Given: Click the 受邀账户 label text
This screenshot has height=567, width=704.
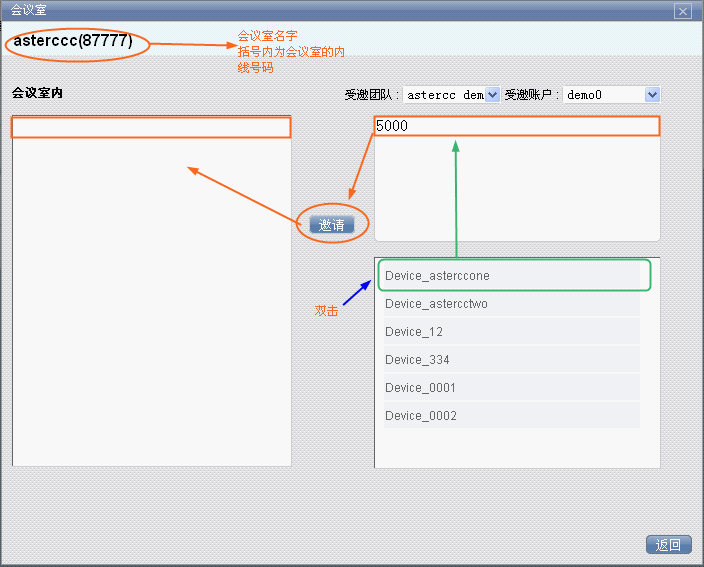Looking at the screenshot, I should (x=530, y=95).
